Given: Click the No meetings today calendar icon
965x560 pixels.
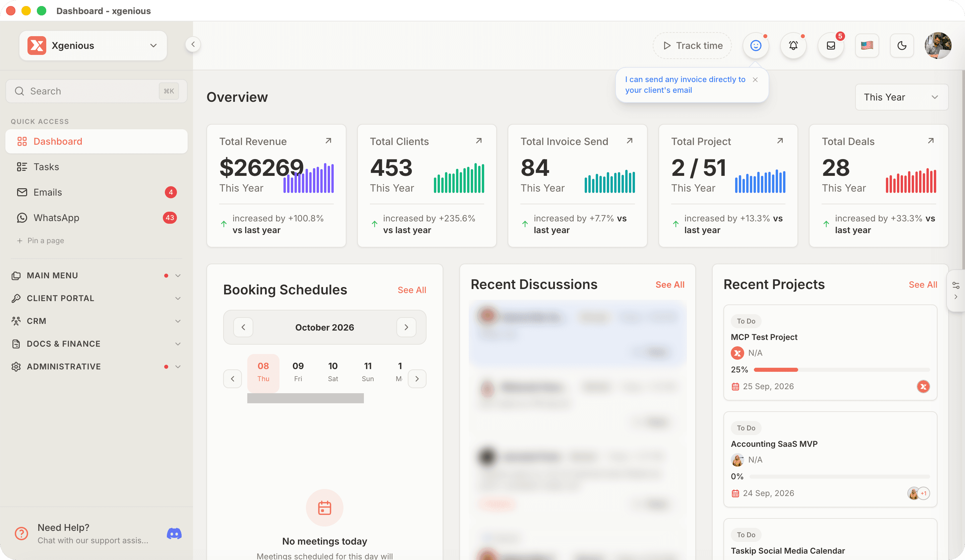Looking at the screenshot, I should pyautogui.click(x=325, y=508).
